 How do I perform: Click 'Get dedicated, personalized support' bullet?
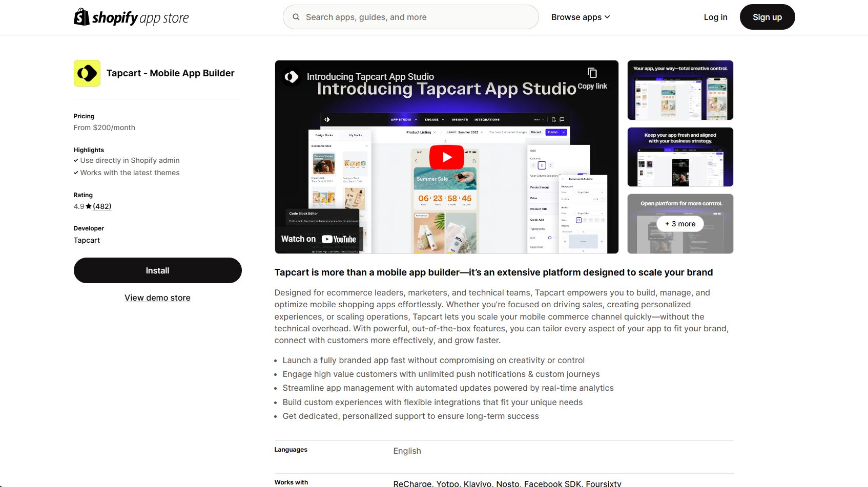[x=411, y=416]
